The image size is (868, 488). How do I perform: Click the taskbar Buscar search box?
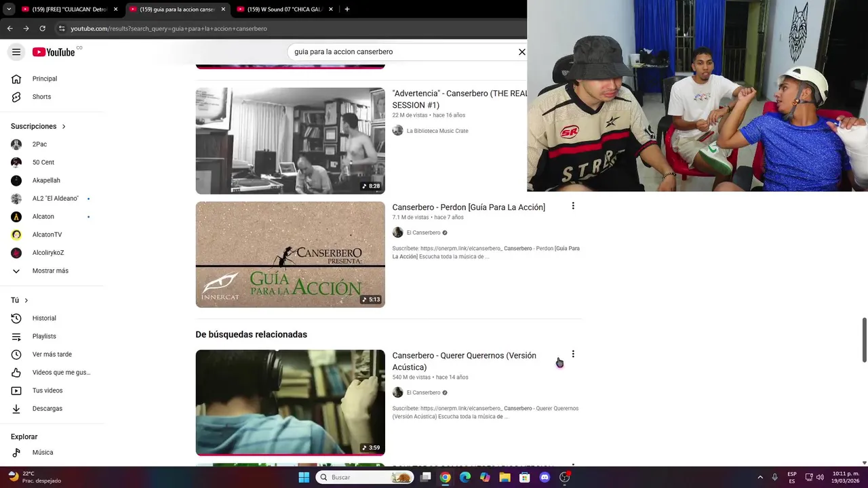pyautogui.click(x=365, y=477)
